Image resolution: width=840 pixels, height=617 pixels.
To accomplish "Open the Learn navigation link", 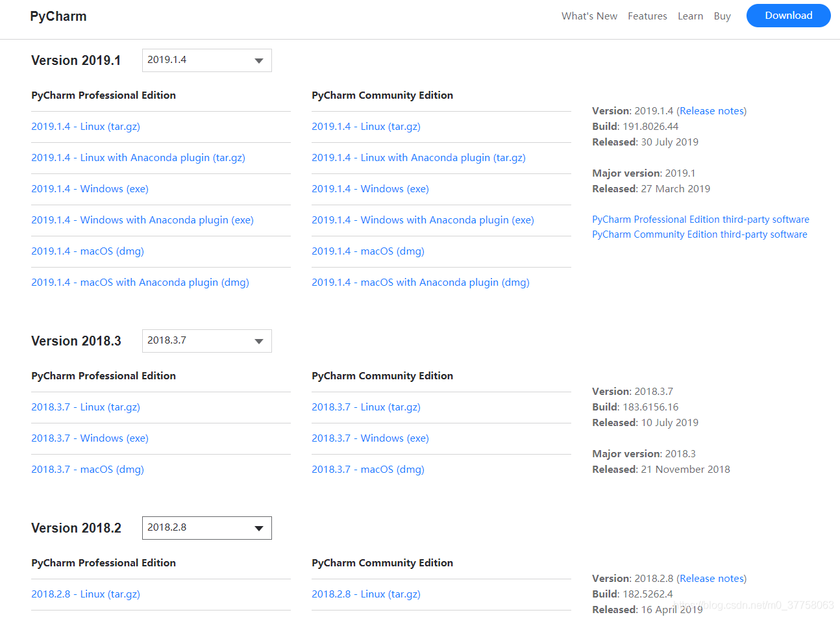I will pyautogui.click(x=690, y=16).
